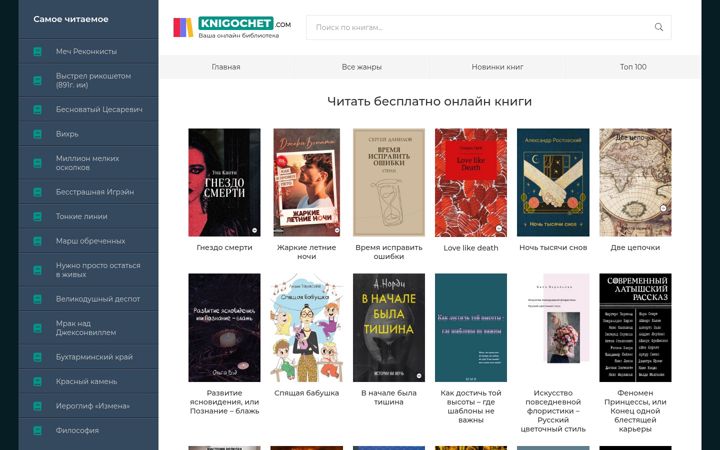Click book icon beside Меч Реконкисты
Screen dimensions: 720x450
tap(38, 51)
